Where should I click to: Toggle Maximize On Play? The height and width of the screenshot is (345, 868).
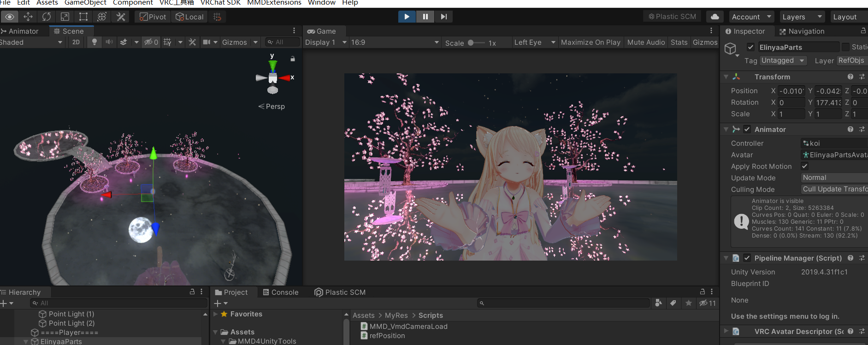[x=590, y=42]
